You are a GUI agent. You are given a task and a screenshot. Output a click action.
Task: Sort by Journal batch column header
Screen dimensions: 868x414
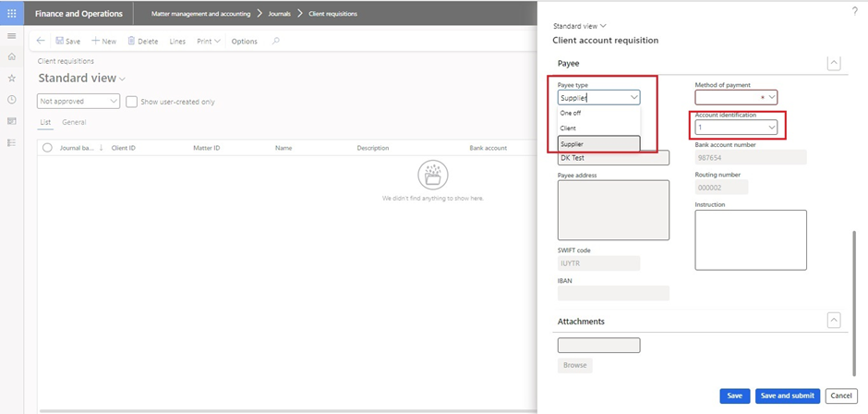pos(78,148)
